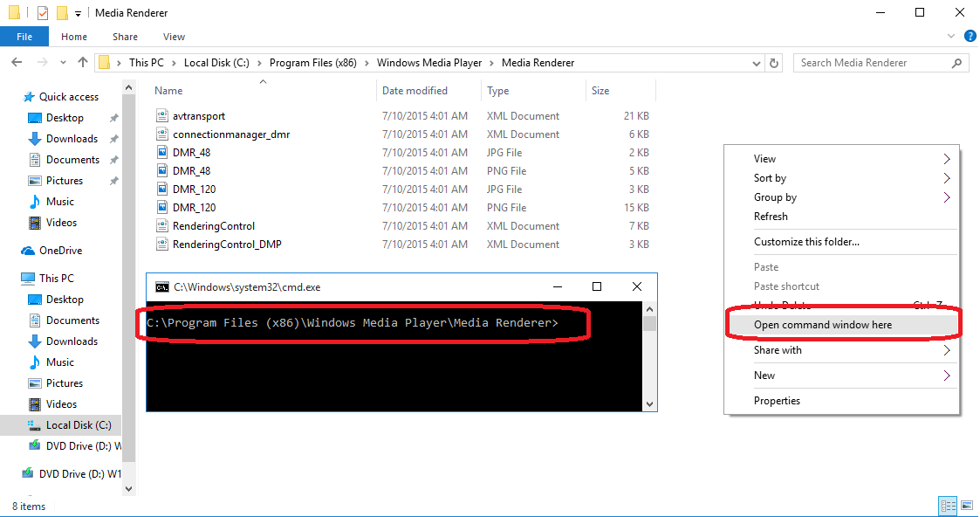
Task: Select the DMR_48 JPG File icon
Action: 161,153
